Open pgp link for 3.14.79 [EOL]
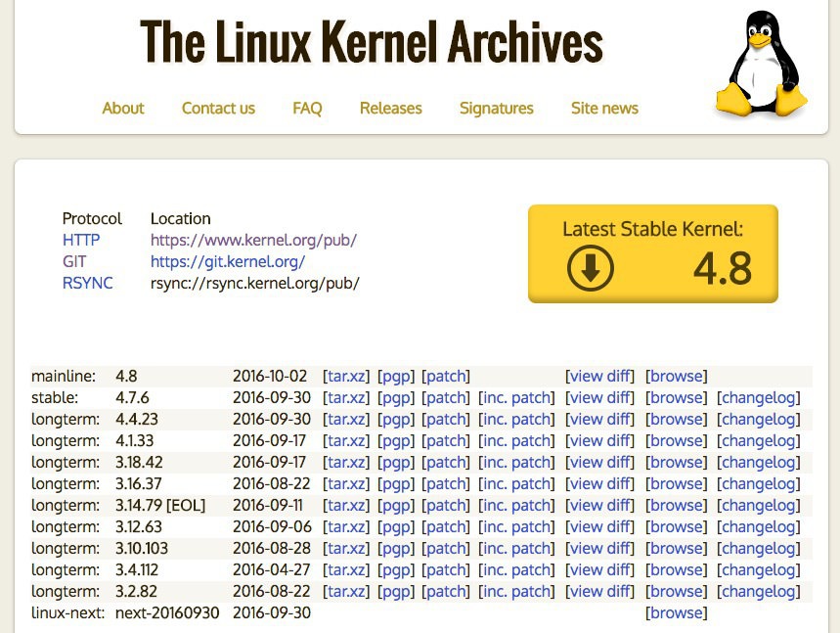The image size is (840, 633). tap(396, 506)
